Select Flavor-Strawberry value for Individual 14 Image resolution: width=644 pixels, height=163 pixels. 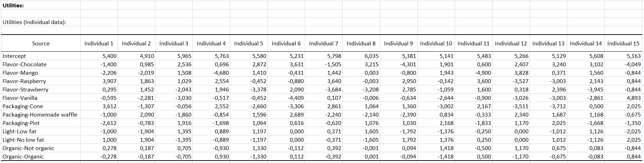coord(596,90)
